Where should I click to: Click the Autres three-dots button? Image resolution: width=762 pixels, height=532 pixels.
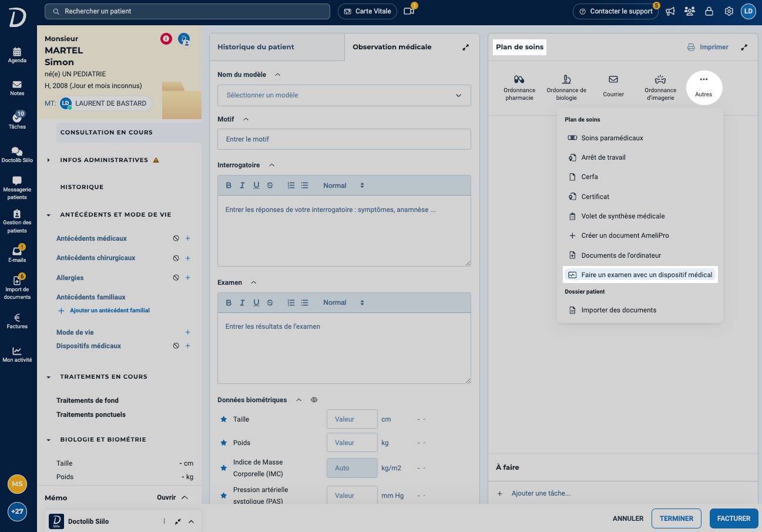704,87
